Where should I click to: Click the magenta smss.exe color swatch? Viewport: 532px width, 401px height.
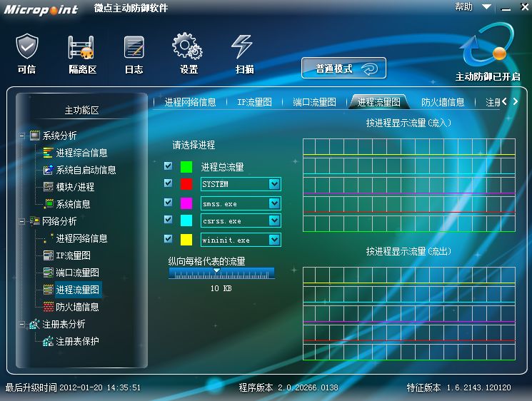click(x=186, y=203)
